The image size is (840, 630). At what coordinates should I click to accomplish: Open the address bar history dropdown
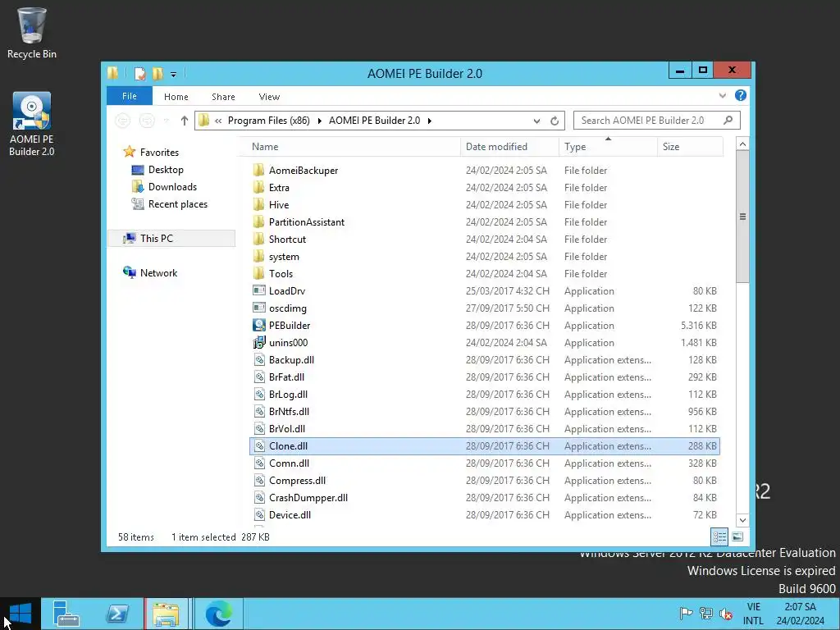tap(536, 121)
